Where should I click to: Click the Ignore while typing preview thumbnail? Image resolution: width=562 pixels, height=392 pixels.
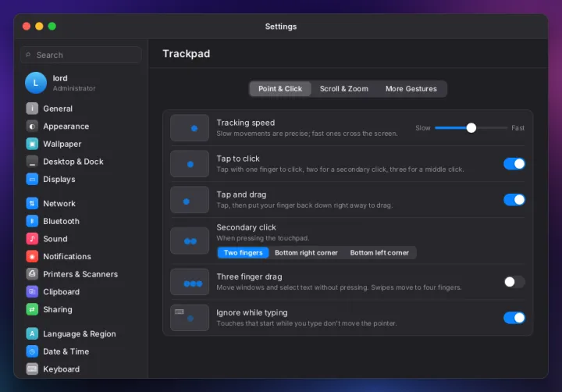(190, 318)
